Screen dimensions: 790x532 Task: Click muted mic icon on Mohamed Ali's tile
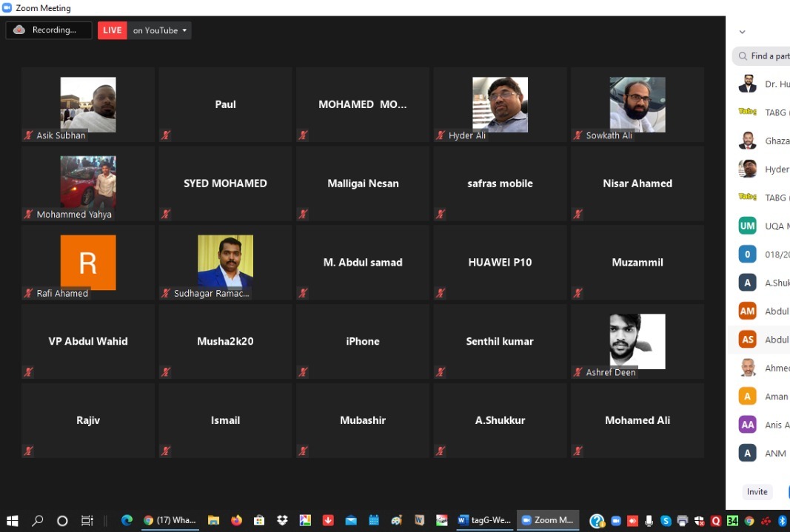[x=578, y=451]
